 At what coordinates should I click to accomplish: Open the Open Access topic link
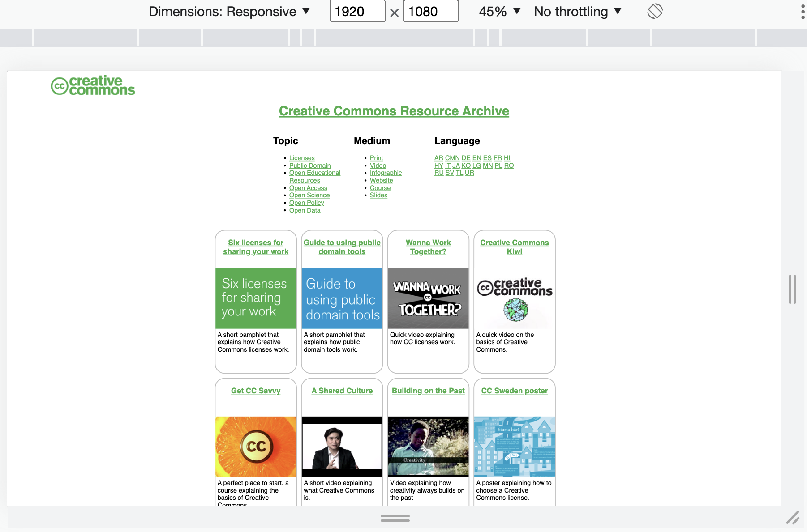coord(308,188)
